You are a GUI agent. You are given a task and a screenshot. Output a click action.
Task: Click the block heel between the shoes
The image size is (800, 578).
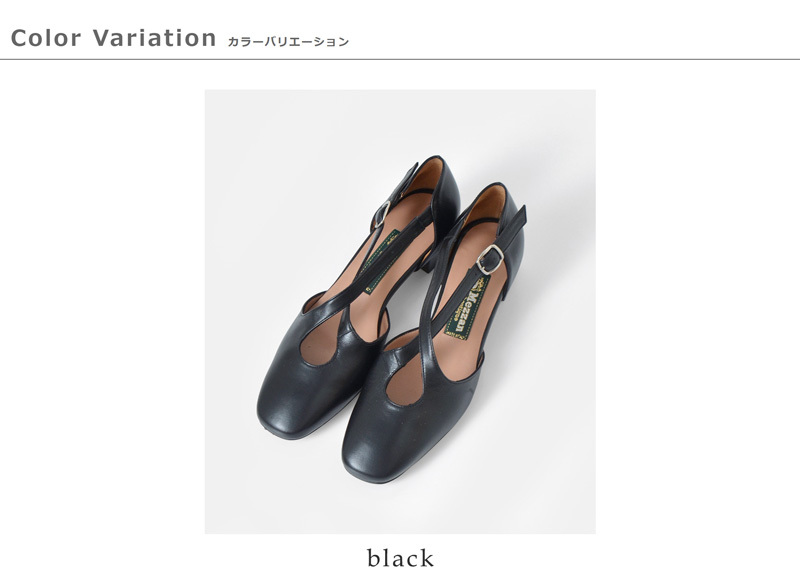[429, 259]
